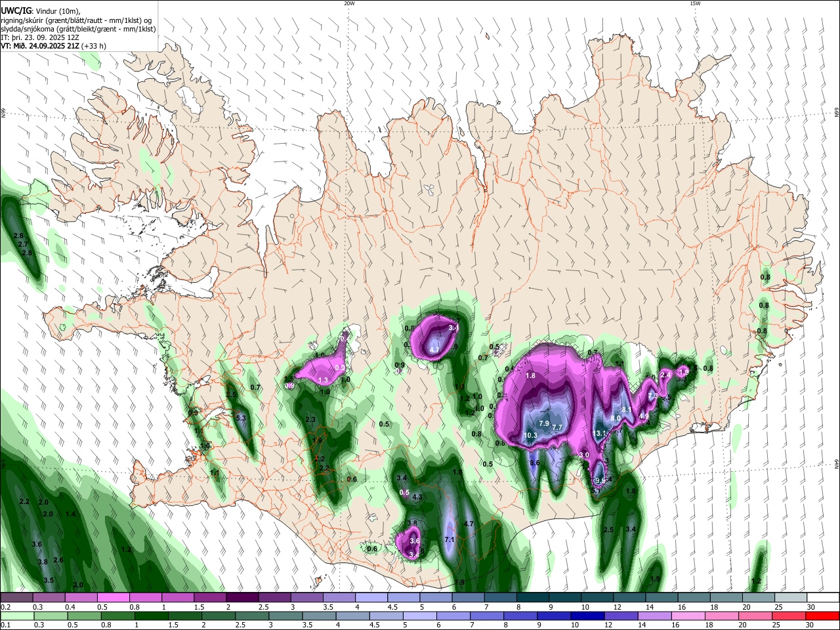Pick the white sleet/snow swatch above 30
This screenshot has height=630, width=840.
pyautogui.click(x=823, y=598)
